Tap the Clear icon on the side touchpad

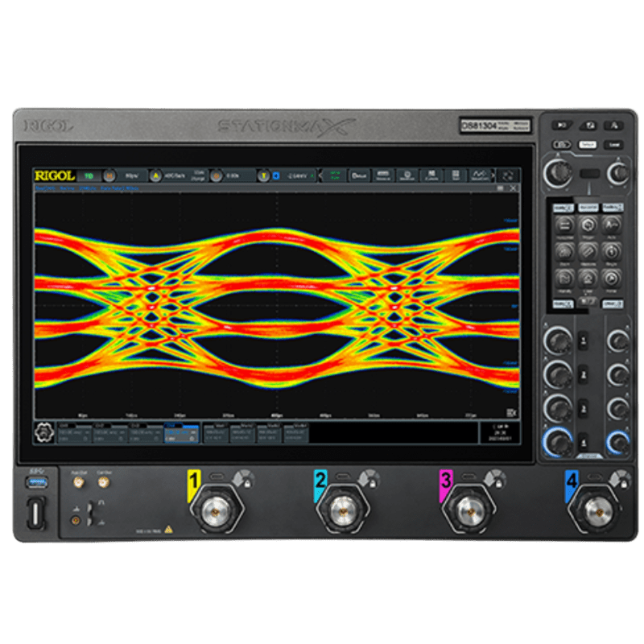coord(588,276)
